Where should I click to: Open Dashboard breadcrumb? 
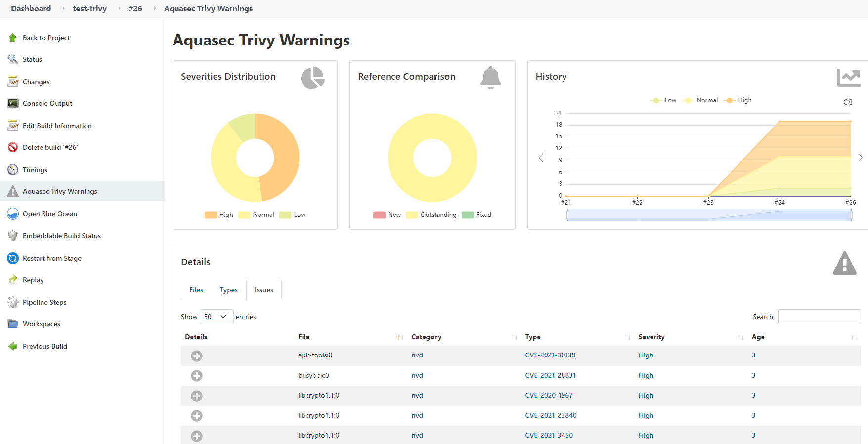[31, 9]
